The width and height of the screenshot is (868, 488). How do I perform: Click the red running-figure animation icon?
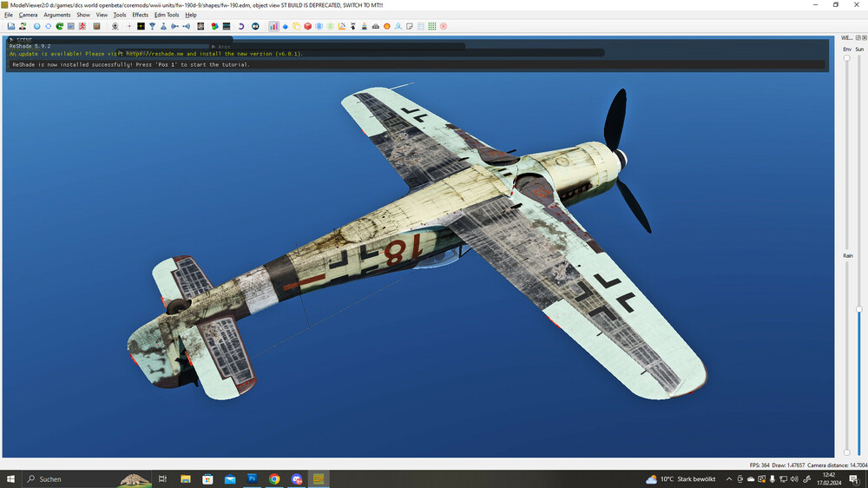pyautogui.click(x=82, y=26)
